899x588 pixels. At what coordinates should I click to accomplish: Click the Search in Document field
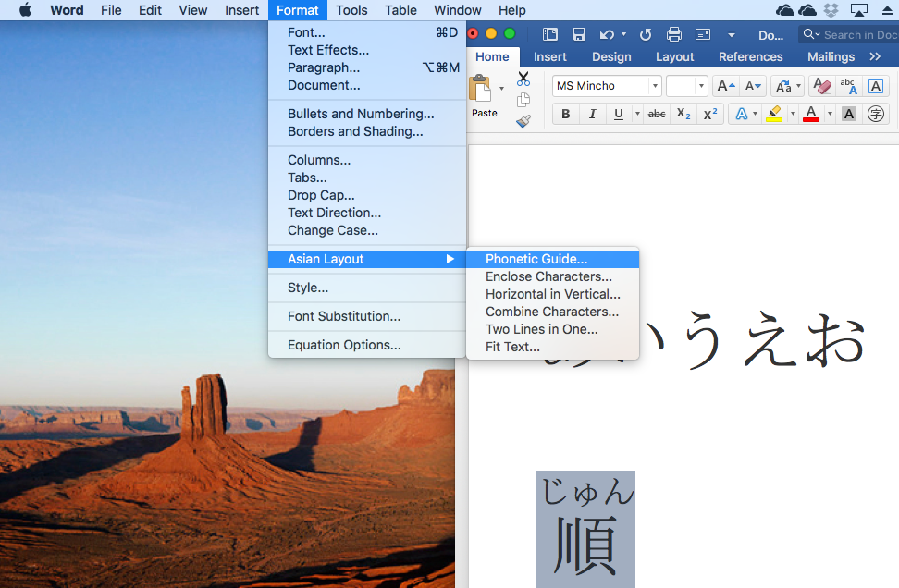pos(850,34)
